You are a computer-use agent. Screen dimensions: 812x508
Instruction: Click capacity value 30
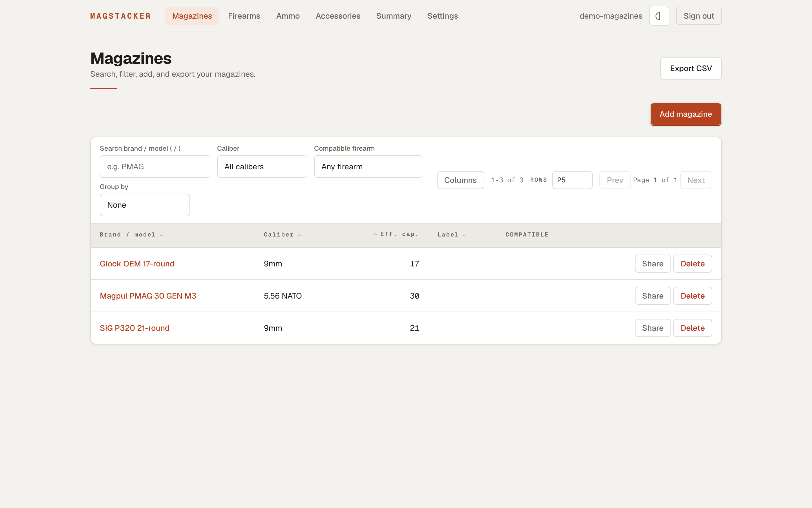[414, 296]
